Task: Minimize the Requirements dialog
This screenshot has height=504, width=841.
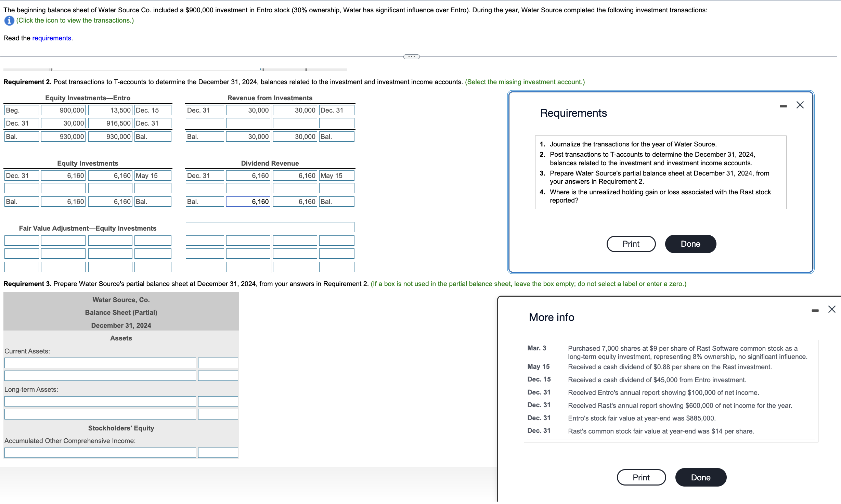Action: click(783, 106)
